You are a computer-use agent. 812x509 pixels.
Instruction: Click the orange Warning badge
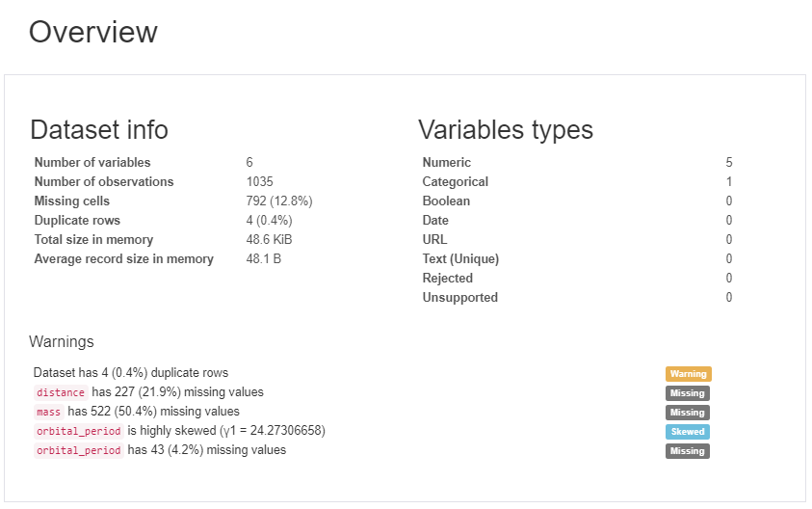pos(688,374)
